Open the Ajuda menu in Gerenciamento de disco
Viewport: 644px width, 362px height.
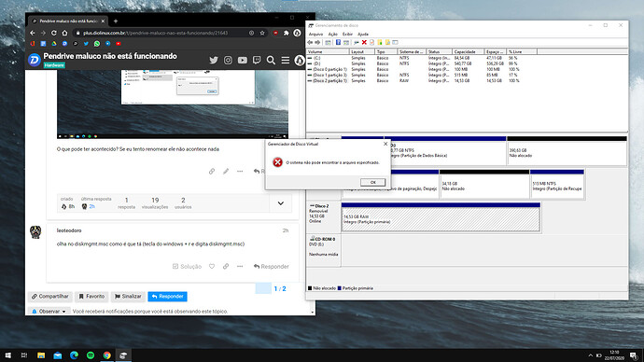point(363,35)
